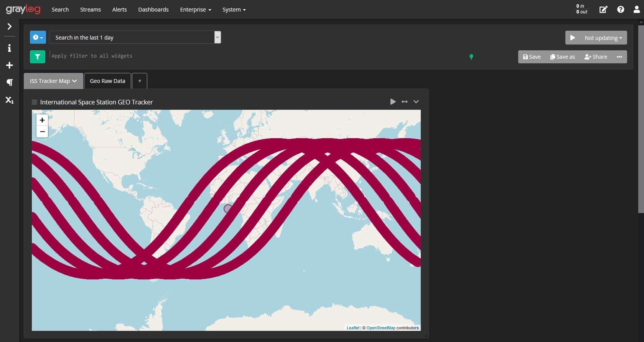
Task: Open the user profile icon
Action: coord(637,10)
